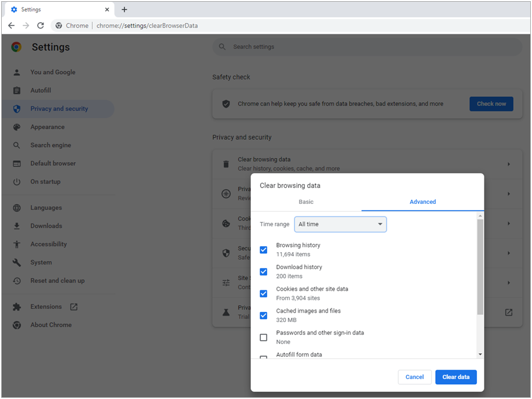Screen dimensions: 532x399
Task: Click the address bar URL
Action: point(147,26)
